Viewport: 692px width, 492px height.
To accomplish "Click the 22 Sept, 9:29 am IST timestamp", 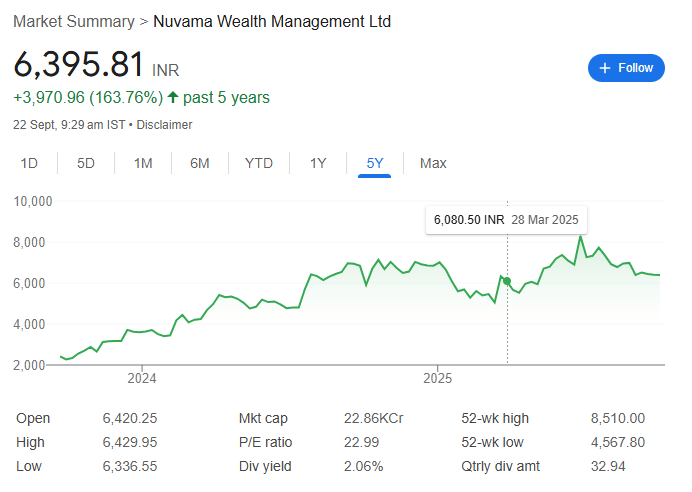I will tap(69, 125).
